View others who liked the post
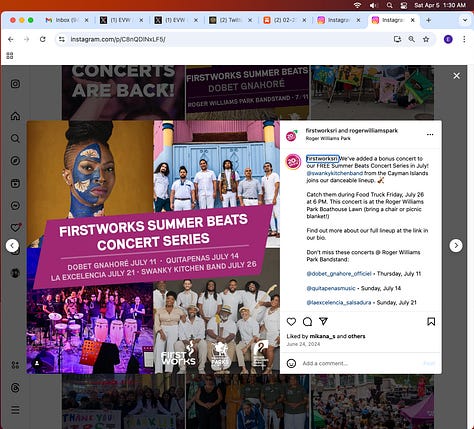Image resolution: width=474 pixels, height=429 pixels. (x=356, y=336)
